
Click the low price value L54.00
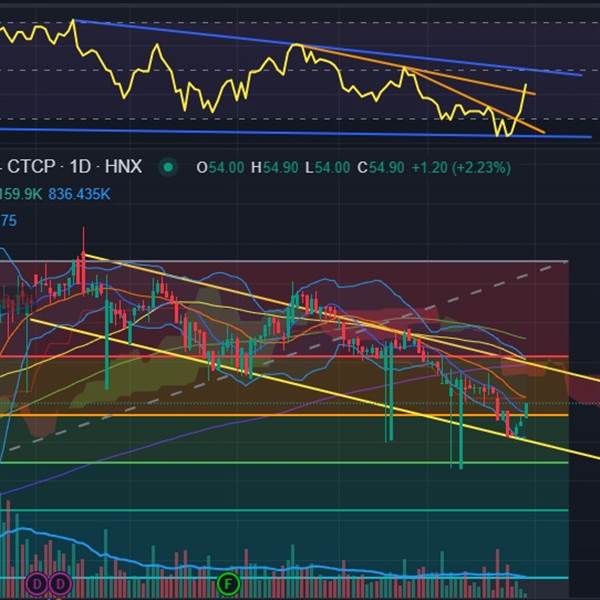328,168
